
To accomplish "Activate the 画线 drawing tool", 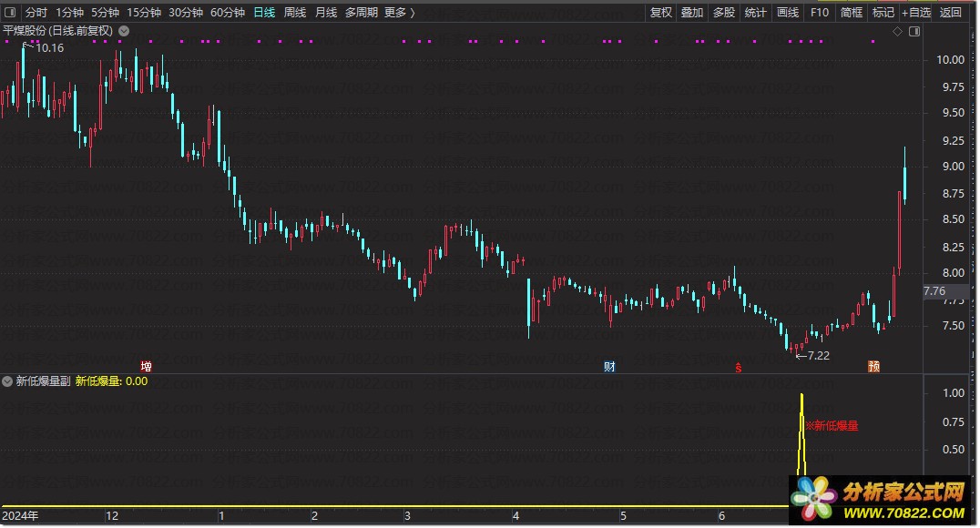I will (788, 13).
